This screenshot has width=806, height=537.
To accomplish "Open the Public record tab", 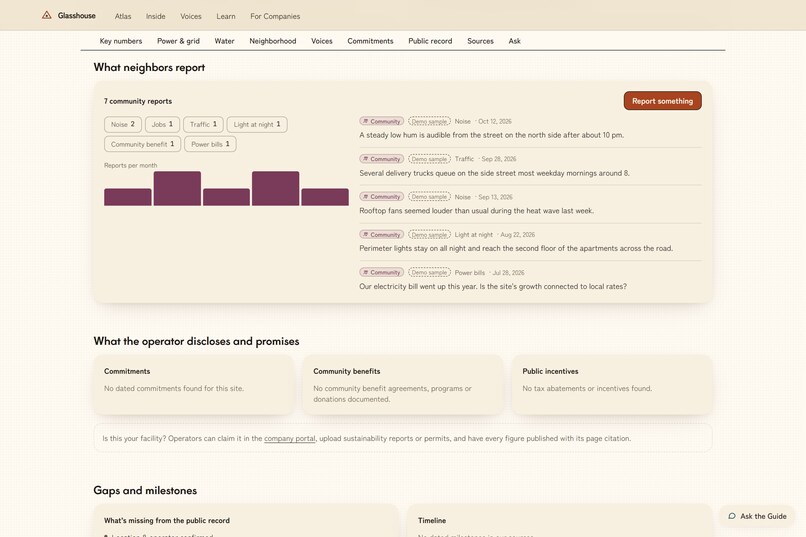I will (x=430, y=41).
